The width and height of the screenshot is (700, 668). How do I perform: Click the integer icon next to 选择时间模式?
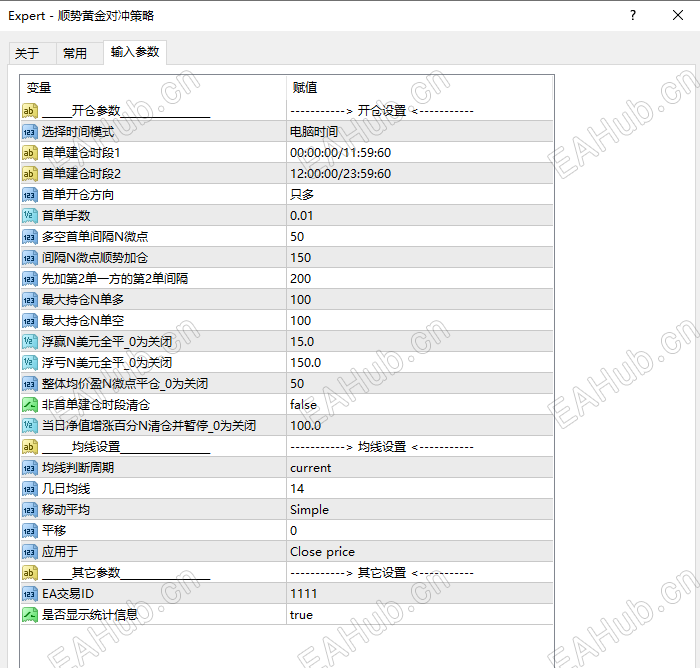pyautogui.click(x=29, y=132)
